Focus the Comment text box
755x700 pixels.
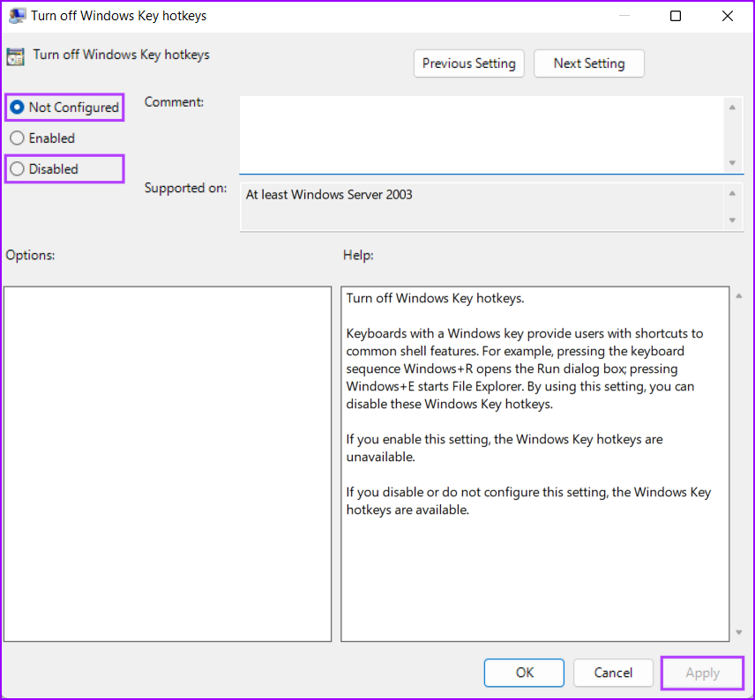(x=482, y=134)
